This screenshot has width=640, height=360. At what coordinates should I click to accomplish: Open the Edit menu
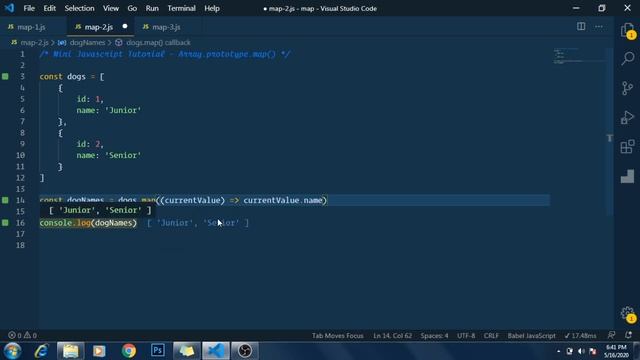pyautogui.click(x=49, y=8)
